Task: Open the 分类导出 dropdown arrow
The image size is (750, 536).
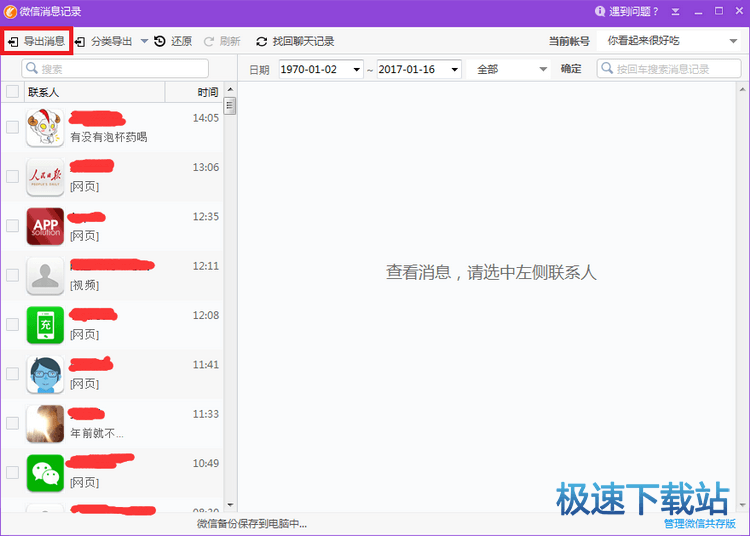Action: coord(144,41)
